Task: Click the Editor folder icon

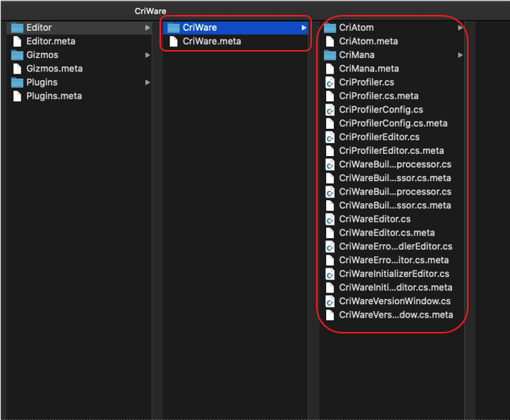Action: (17, 28)
